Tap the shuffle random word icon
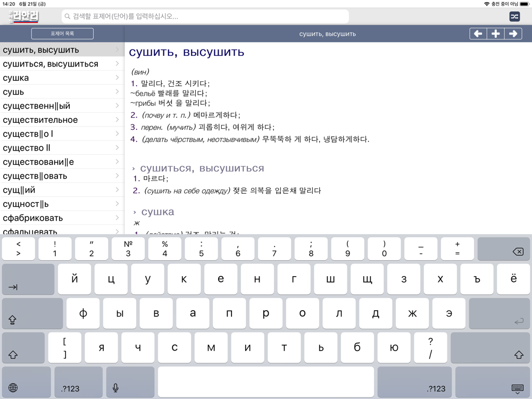532x399 pixels. [x=514, y=16]
